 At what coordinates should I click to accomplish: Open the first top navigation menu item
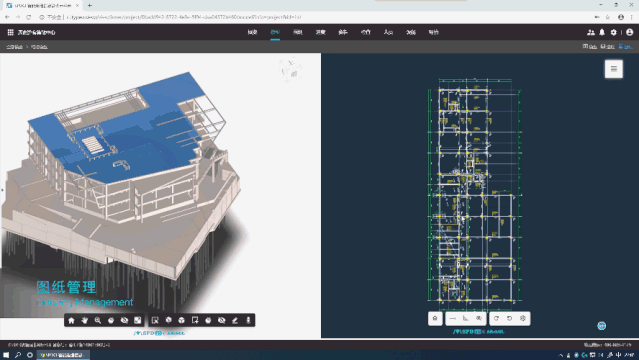point(252,32)
